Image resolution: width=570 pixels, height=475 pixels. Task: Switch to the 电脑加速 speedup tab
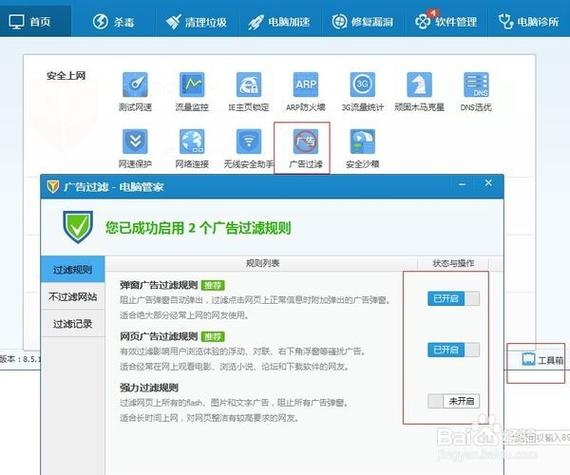point(279,22)
